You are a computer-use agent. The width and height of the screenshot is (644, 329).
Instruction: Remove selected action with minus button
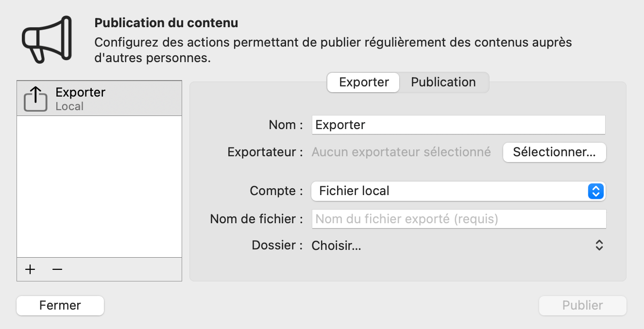57,269
